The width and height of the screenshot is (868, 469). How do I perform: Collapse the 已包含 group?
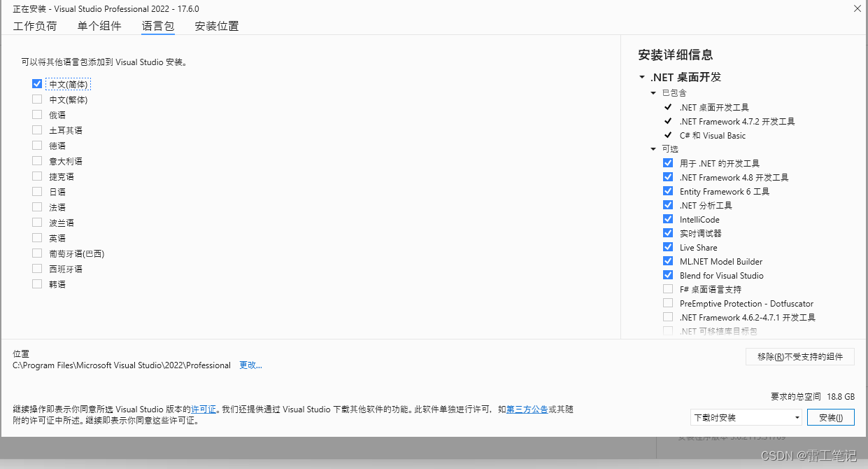point(653,93)
